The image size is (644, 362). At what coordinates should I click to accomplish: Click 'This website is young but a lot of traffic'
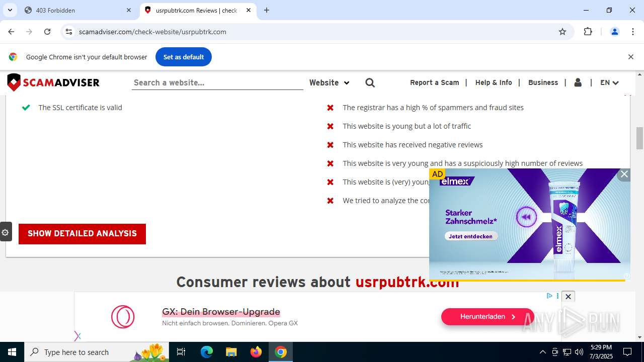pos(407,126)
